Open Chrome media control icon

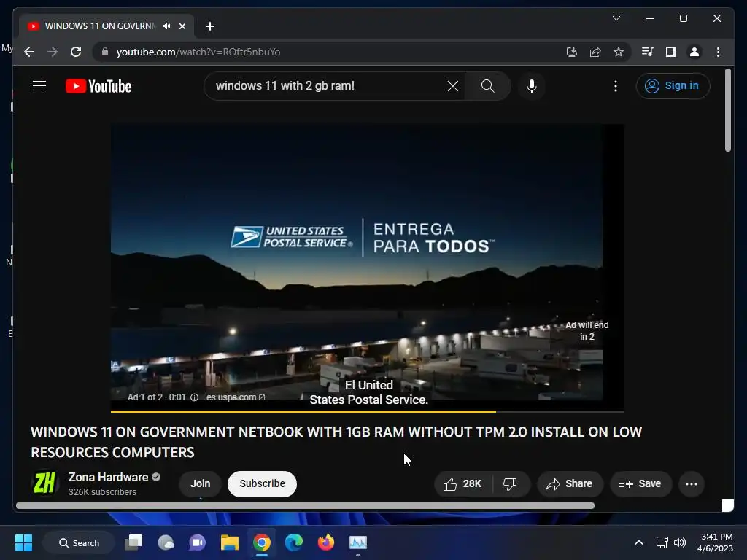(648, 52)
